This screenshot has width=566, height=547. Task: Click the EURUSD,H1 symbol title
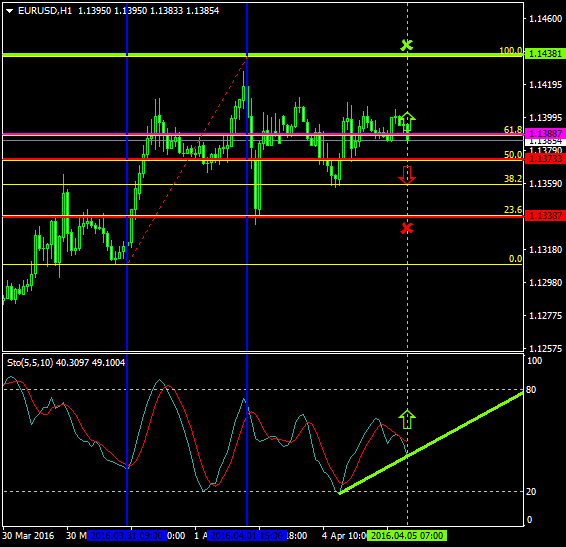(45, 11)
